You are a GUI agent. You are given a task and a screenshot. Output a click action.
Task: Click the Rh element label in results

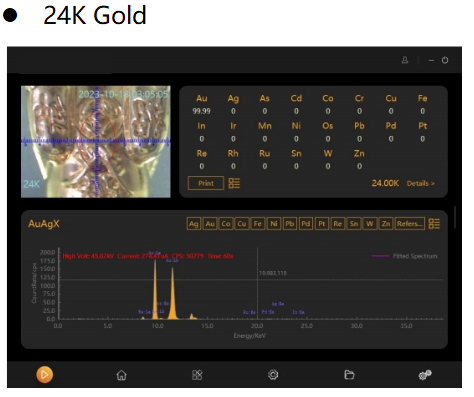point(233,153)
